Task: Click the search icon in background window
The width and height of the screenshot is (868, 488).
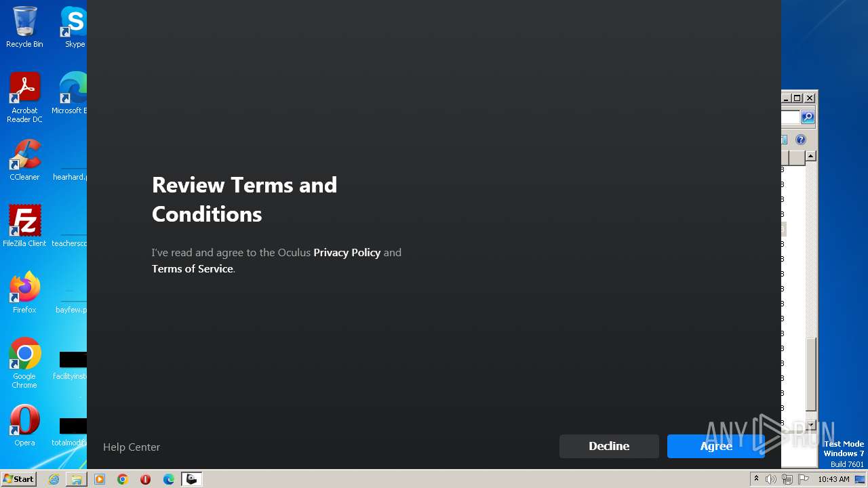Action: point(808,117)
